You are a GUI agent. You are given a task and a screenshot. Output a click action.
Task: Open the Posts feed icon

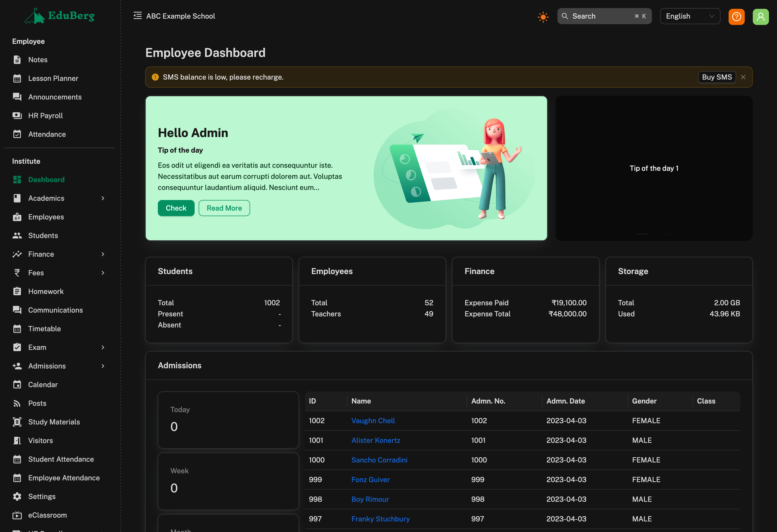17,404
